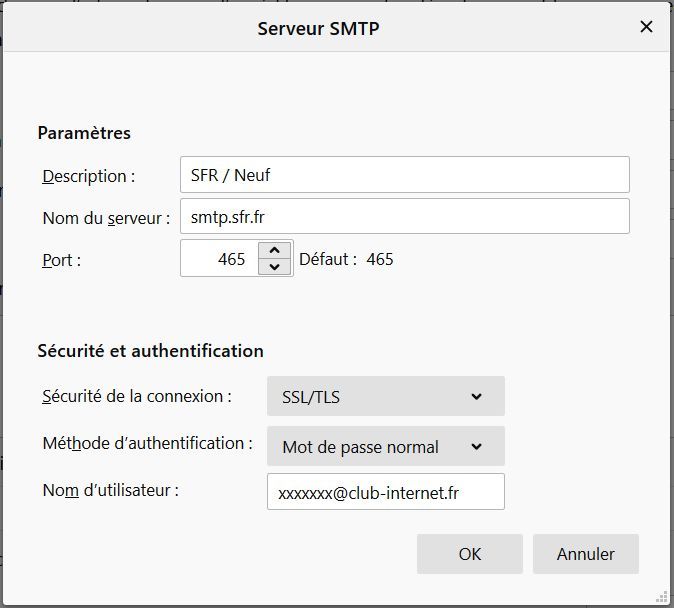Click the Nom du serveur label

[106, 218]
